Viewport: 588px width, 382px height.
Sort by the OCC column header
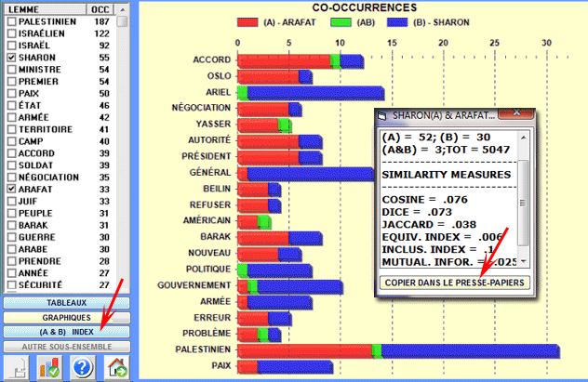click(x=100, y=7)
